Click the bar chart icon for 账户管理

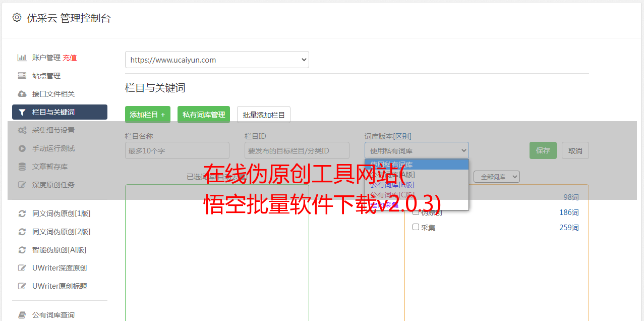[22, 58]
